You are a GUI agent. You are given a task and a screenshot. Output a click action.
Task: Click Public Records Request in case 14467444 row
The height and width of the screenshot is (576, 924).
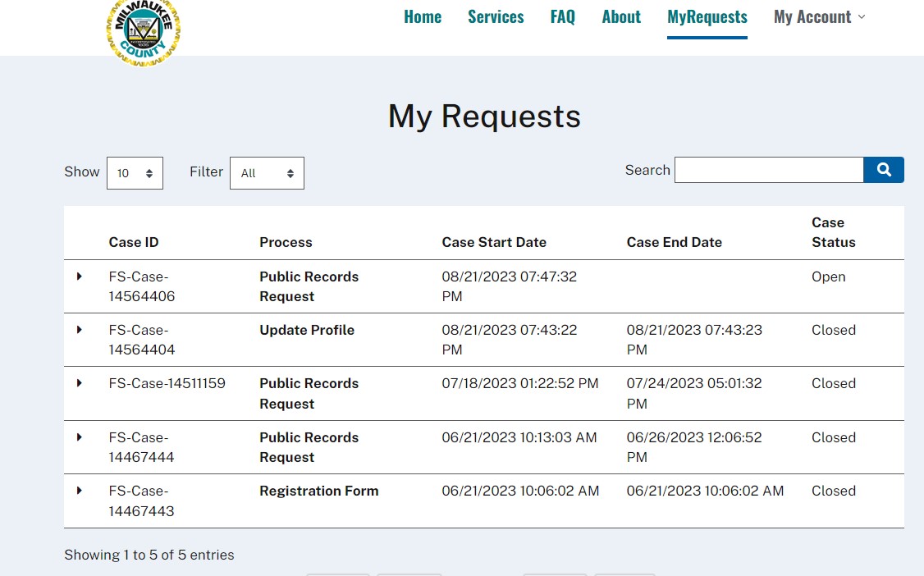pos(309,447)
